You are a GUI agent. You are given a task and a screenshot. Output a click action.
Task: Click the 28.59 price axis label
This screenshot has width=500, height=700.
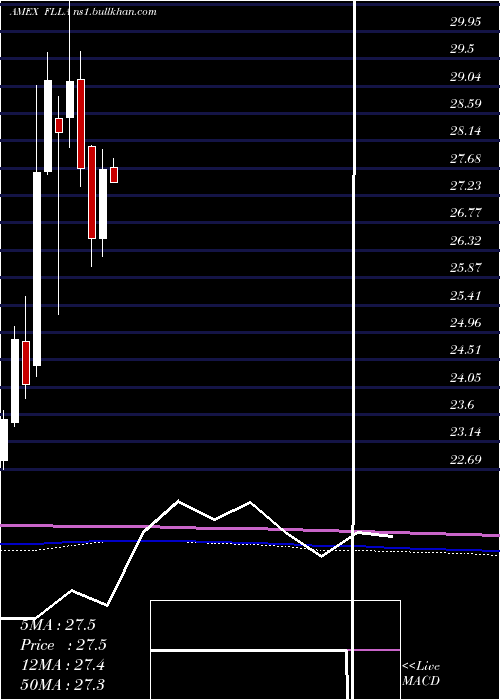(x=465, y=104)
